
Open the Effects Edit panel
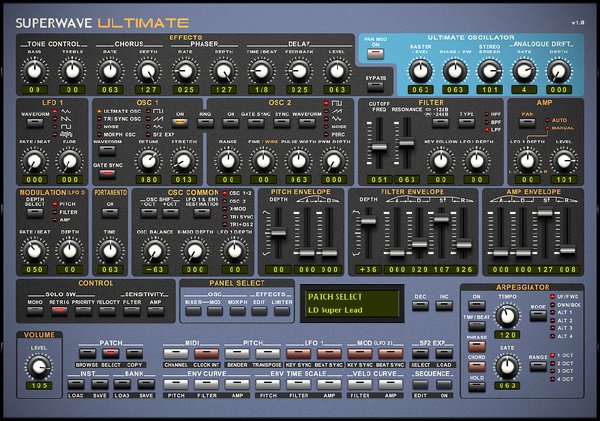coord(259,310)
